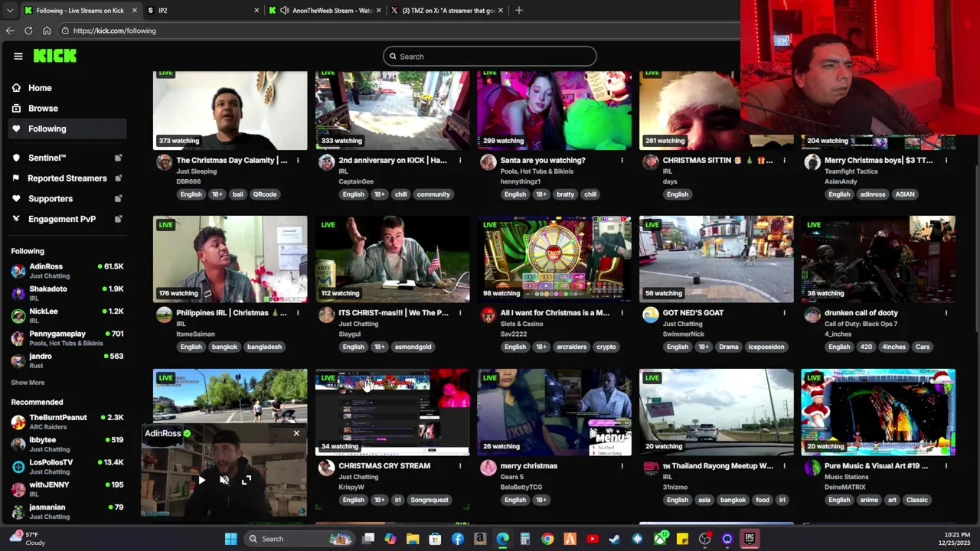980x551 pixels.
Task: Open the Sentinel™ sidebar link
Action: (47, 158)
